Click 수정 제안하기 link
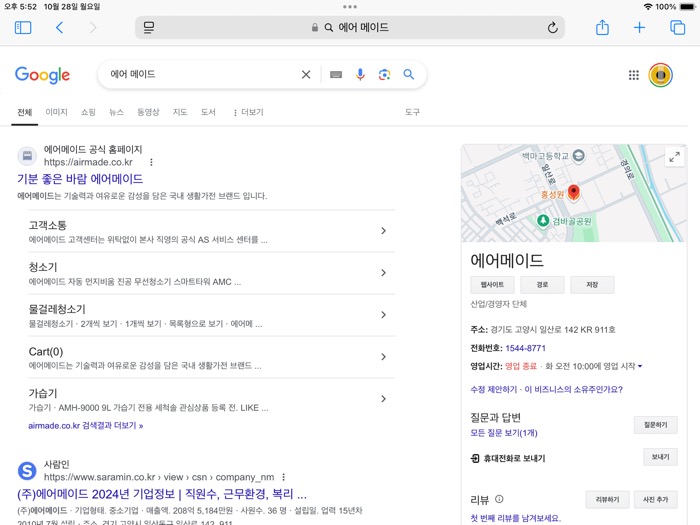This screenshot has height=525, width=700. point(494,389)
